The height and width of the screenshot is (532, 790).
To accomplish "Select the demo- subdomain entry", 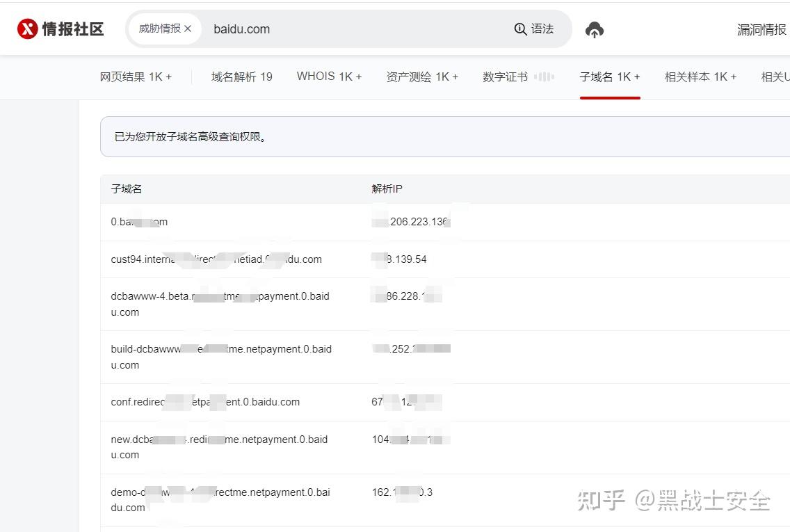I will (220, 500).
